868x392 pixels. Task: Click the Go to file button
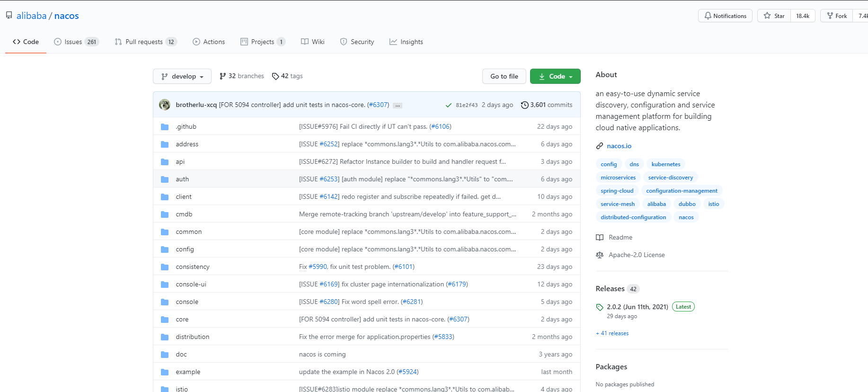tap(504, 76)
